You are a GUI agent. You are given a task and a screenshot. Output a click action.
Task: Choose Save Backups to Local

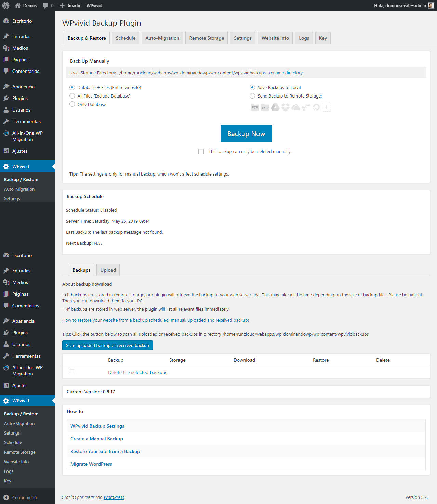252,87
